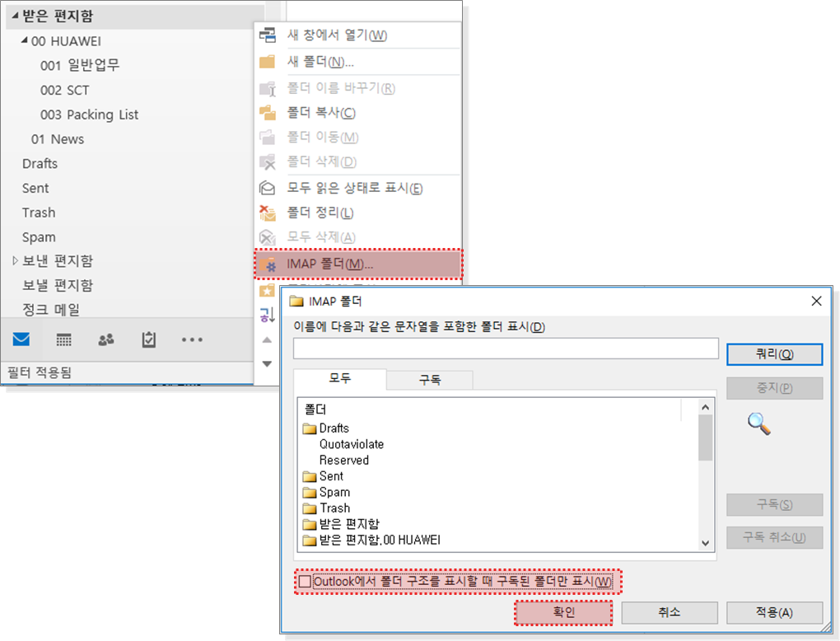Enable the 구독된 폴더만 표시 checkbox
840x641 pixels.
[306, 582]
